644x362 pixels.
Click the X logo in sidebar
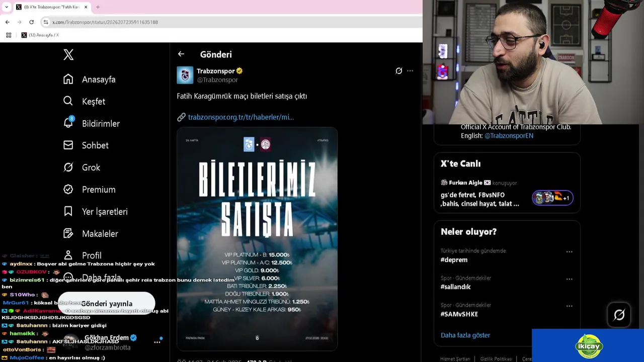[68, 55]
